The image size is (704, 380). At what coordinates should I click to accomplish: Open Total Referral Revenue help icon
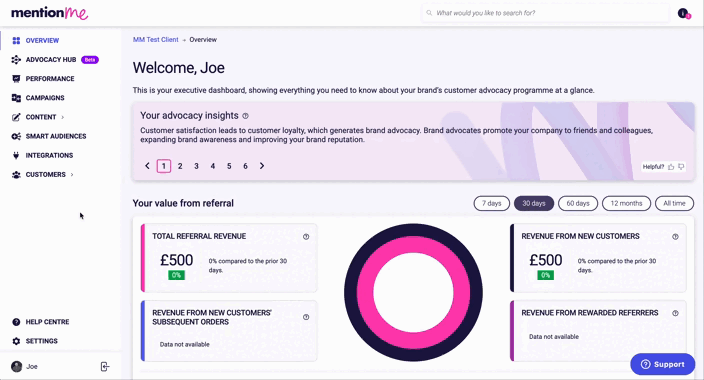(306, 237)
